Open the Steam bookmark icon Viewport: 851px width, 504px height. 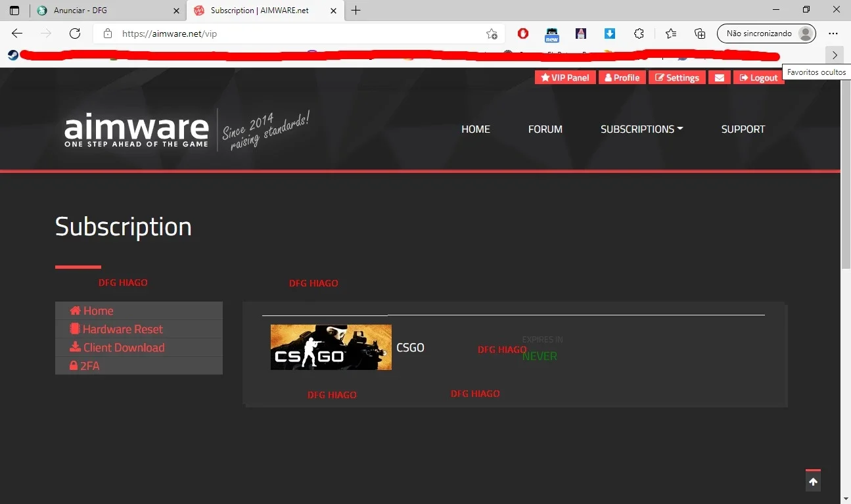click(12, 55)
